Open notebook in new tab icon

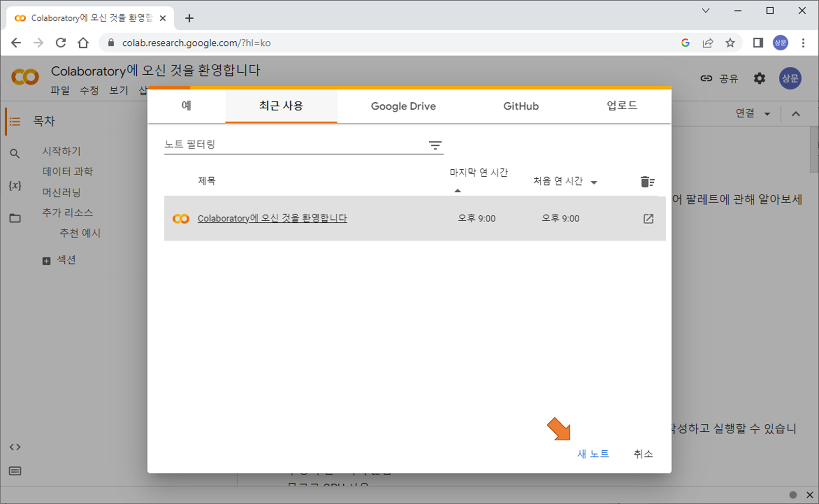(648, 219)
